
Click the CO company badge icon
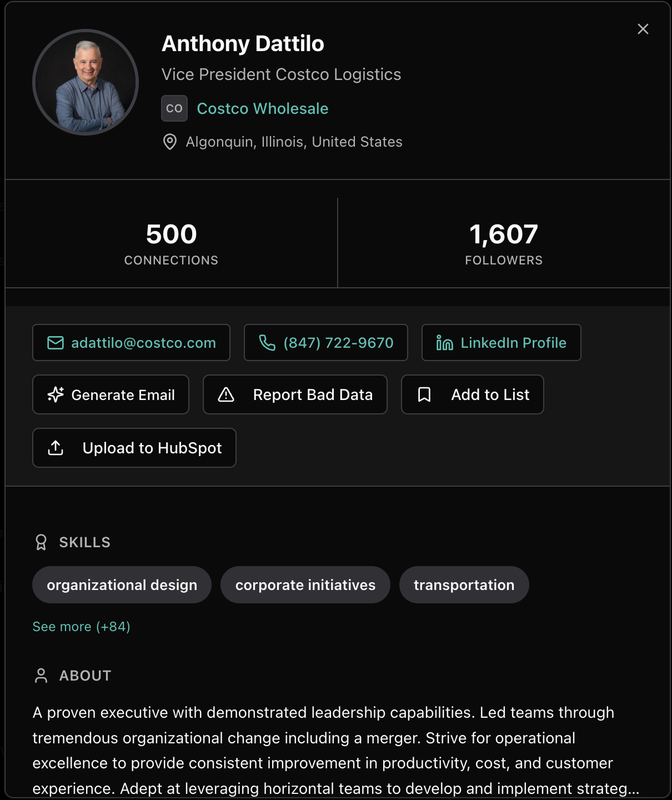(174, 108)
